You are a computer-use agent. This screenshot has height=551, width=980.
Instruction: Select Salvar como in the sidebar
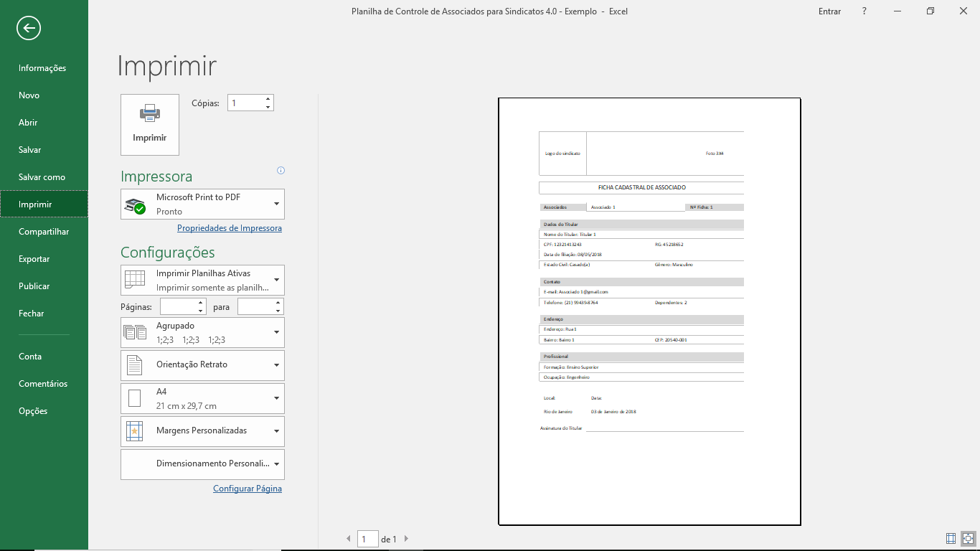click(42, 177)
